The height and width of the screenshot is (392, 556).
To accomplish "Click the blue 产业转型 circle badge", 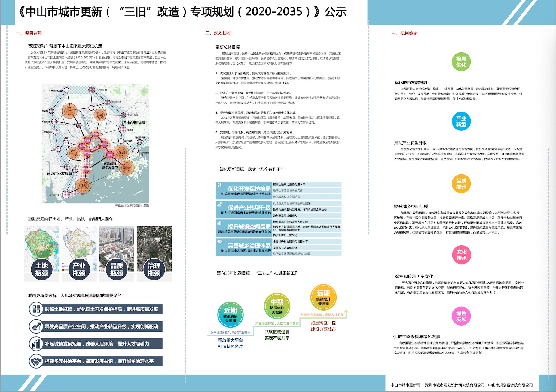I will (x=461, y=121).
